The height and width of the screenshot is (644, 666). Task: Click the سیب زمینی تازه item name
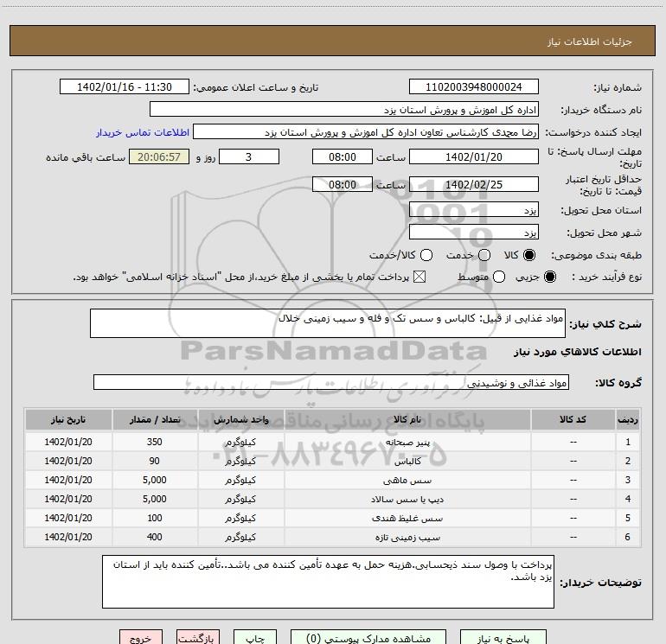tap(407, 538)
